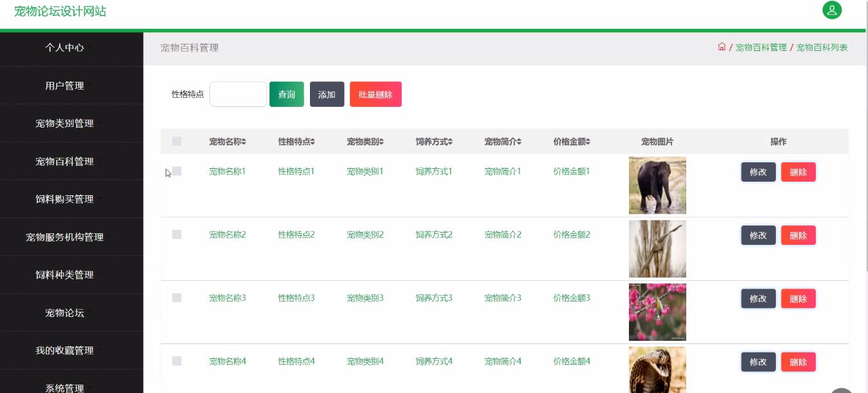Follow the 宠物百科管理 breadcrumb link

761,48
